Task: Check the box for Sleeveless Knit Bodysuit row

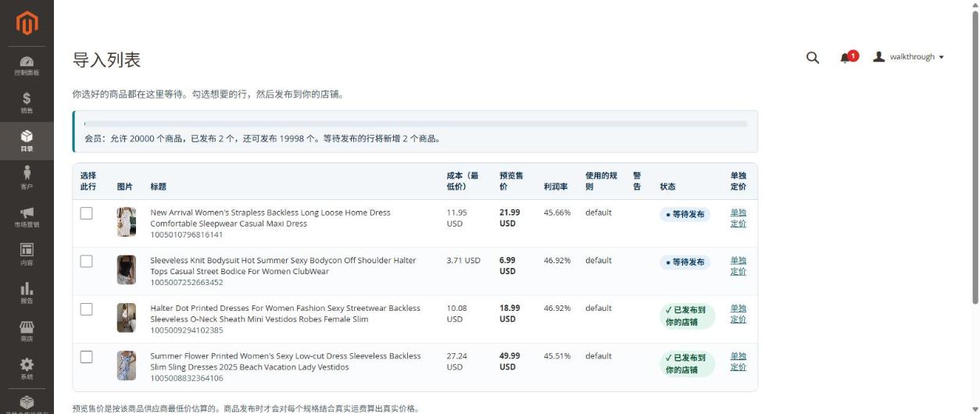Action: 86,261
